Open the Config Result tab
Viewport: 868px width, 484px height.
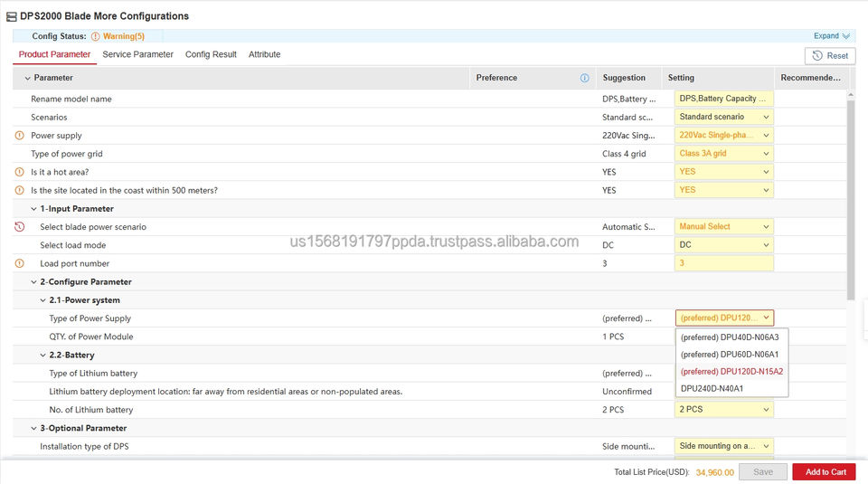click(x=211, y=54)
